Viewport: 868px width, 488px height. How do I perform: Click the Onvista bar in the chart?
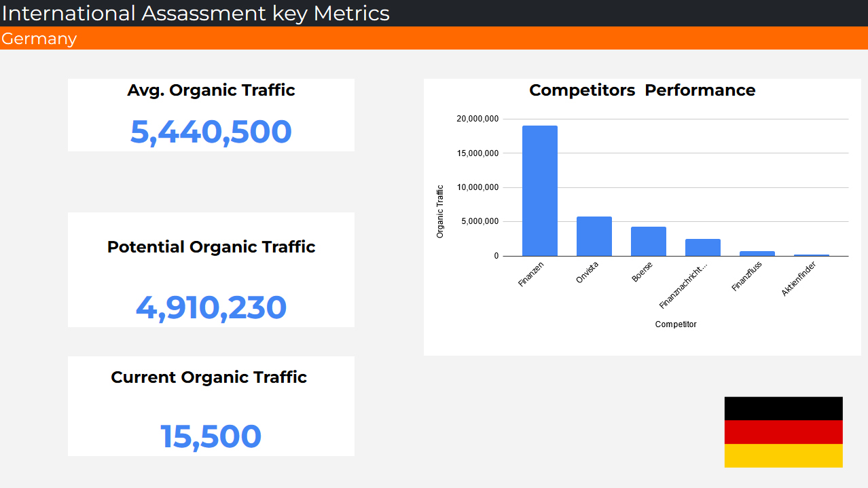tap(594, 236)
